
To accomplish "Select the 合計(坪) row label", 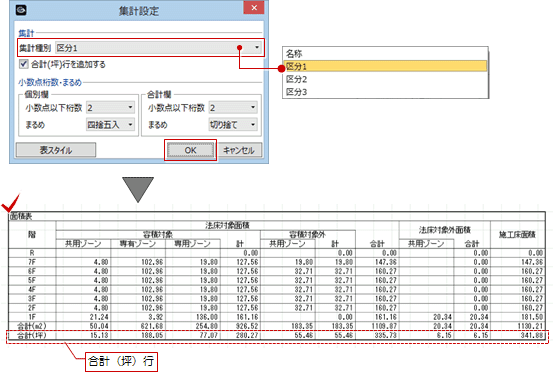I will [32, 335].
